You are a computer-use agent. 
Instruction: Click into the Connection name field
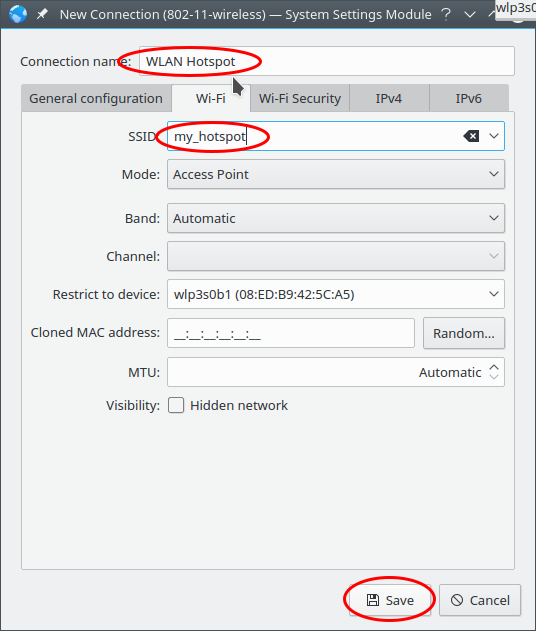pyautogui.click(x=327, y=61)
